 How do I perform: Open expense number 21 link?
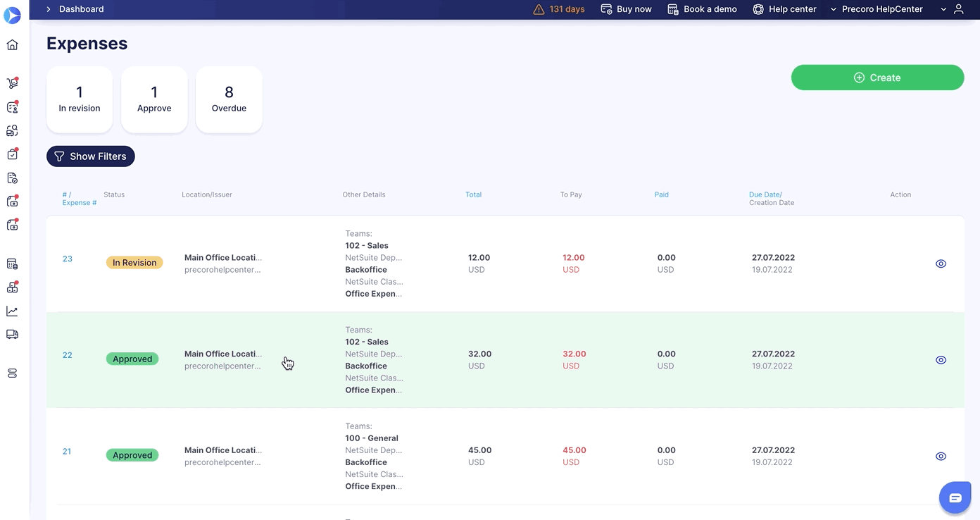[67, 452]
